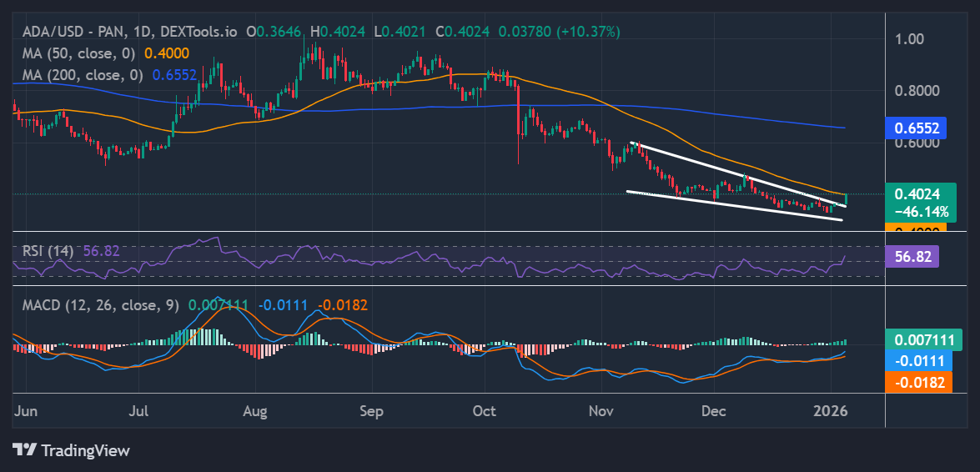Screen dimensions: 980x472
Task: Click the orange 0.4000 MA 50 value
Action: pos(167,53)
